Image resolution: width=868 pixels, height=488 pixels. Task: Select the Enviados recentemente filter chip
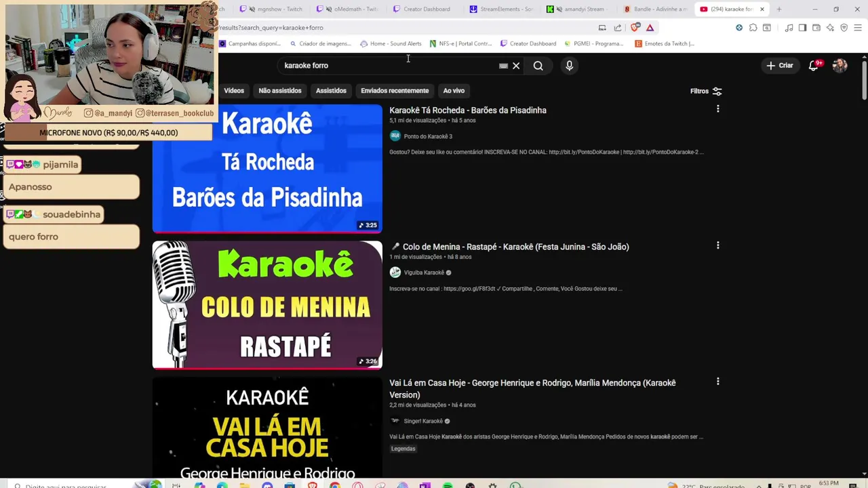click(395, 91)
